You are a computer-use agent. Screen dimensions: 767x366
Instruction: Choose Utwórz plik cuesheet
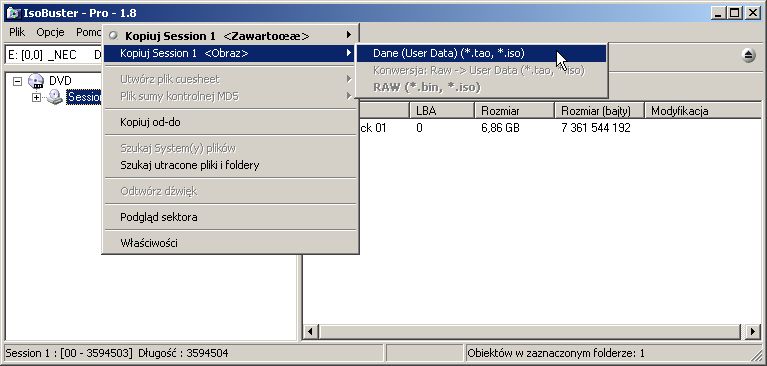pyautogui.click(x=230, y=79)
